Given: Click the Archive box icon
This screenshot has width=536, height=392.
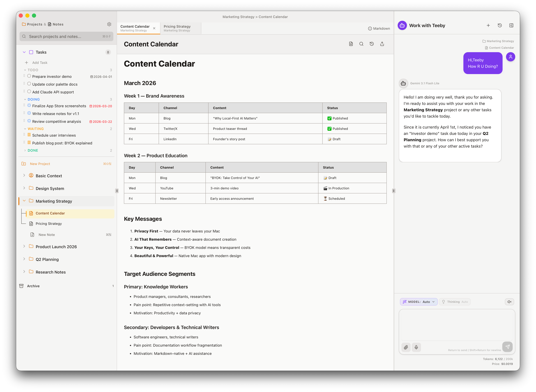Looking at the screenshot, I should click(x=21, y=286).
